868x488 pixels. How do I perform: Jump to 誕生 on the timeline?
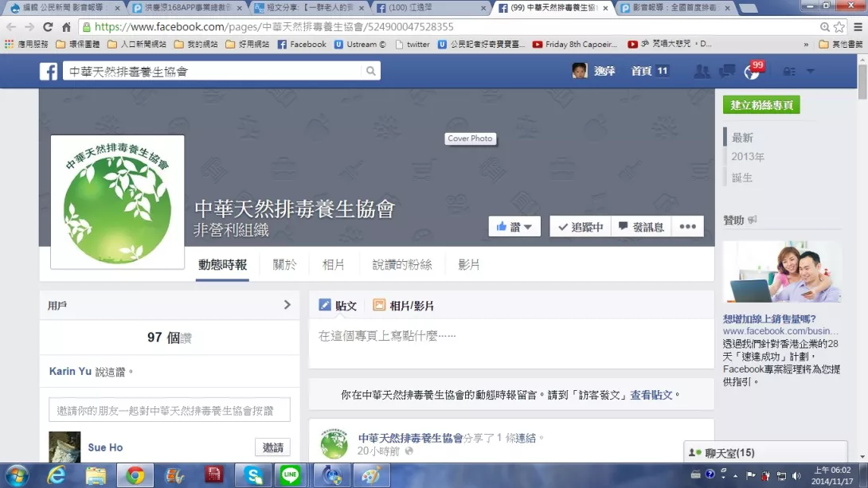pos(742,178)
